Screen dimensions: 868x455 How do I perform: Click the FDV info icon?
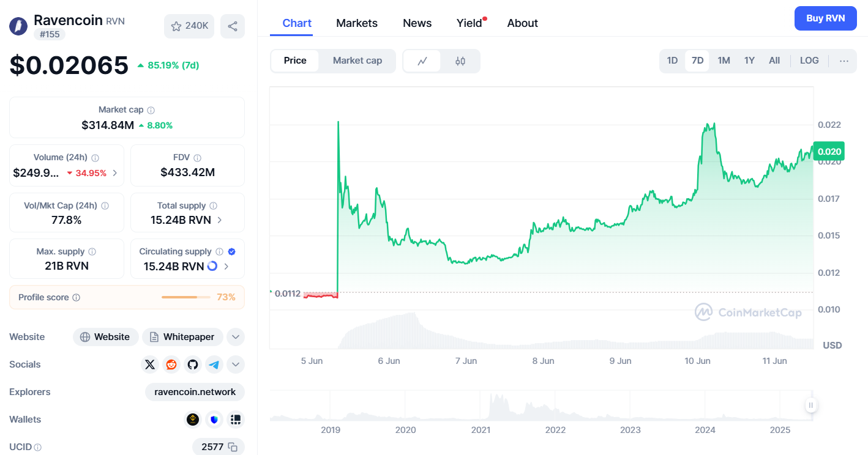point(197,158)
